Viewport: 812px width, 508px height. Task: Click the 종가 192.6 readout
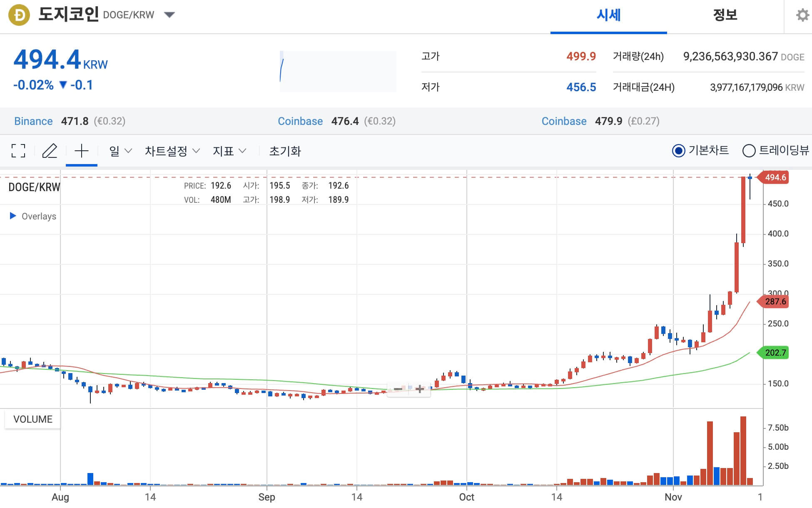click(325, 186)
